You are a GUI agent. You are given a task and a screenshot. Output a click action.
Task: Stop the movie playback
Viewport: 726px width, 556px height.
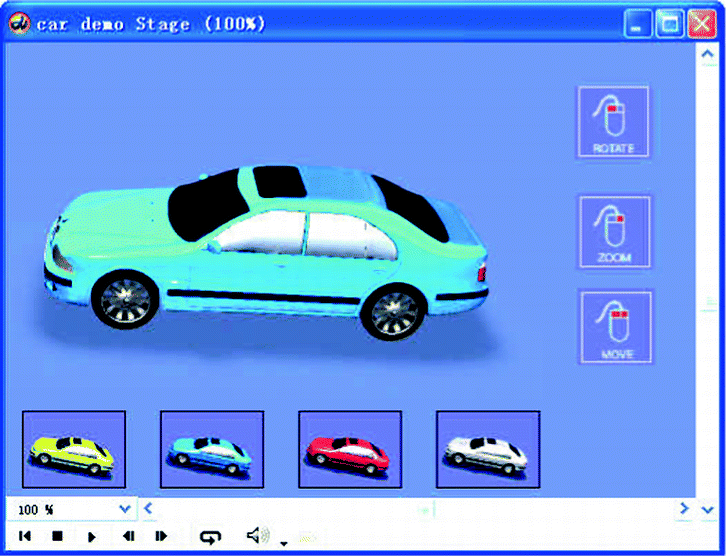[x=57, y=536]
